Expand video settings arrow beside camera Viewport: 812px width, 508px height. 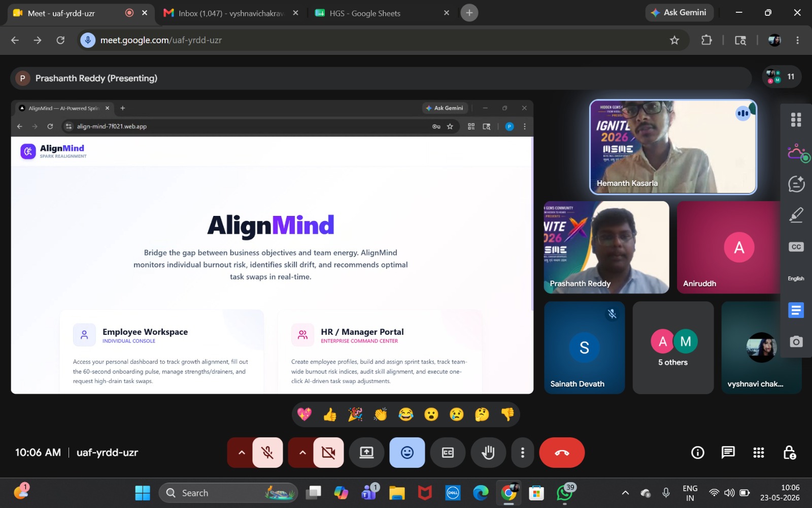pyautogui.click(x=302, y=453)
